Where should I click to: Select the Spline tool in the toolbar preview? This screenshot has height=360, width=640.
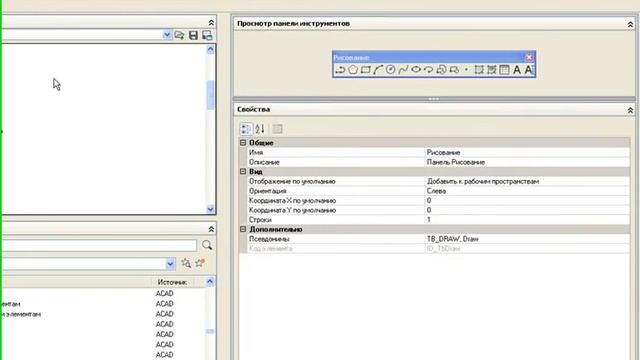(x=403, y=70)
